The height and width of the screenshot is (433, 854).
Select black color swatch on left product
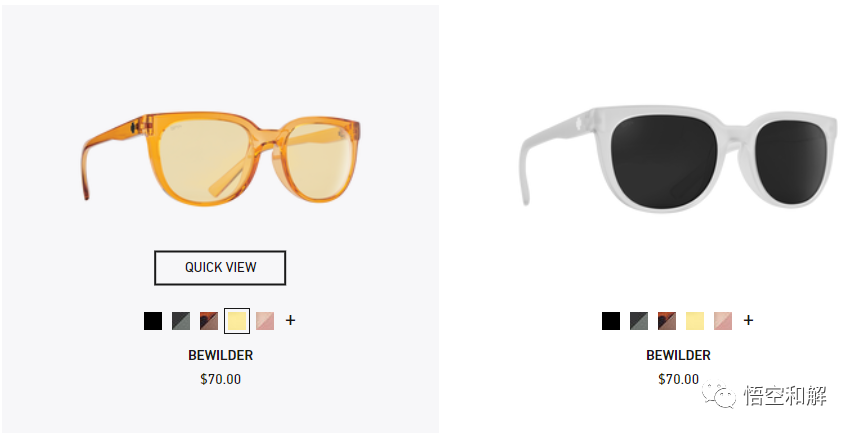153,321
